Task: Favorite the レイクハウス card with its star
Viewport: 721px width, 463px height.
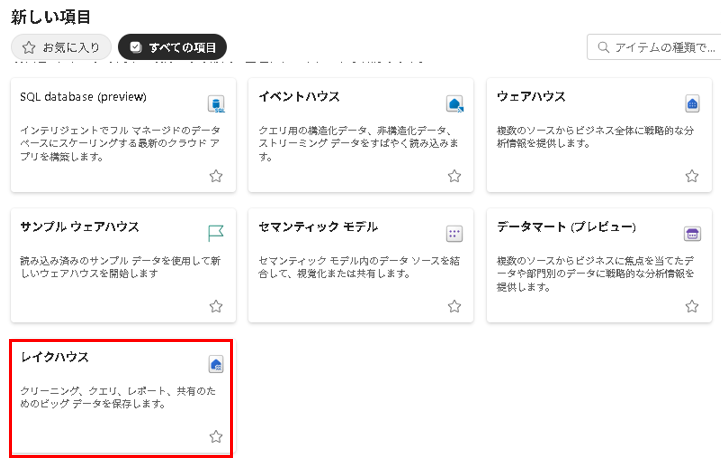Action: point(216,436)
